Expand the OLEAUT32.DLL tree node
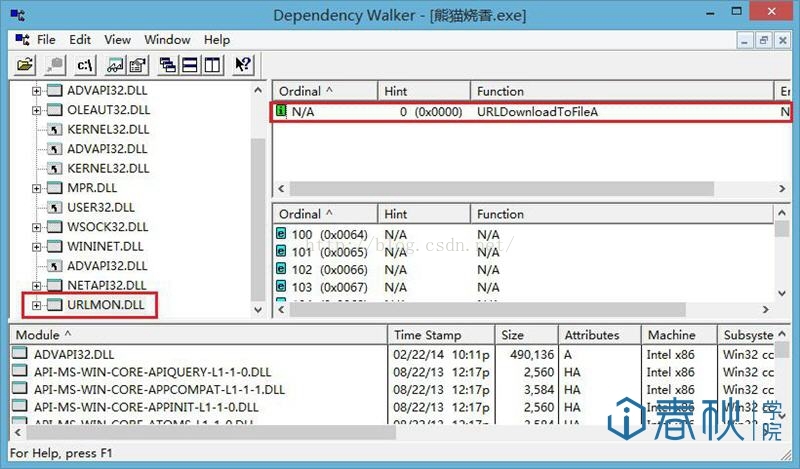This screenshot has width=800, height=469. click(36, 110)
